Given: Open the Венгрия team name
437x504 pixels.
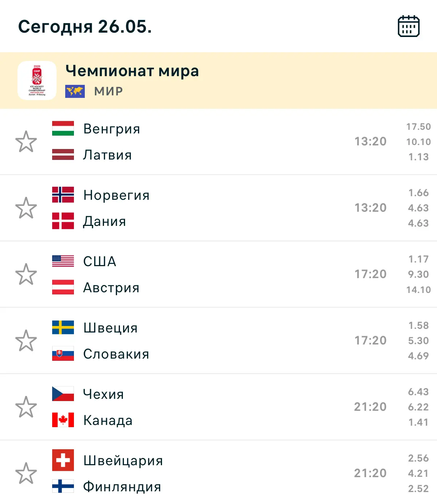Looking at the screenshot, I should point(112,129).
